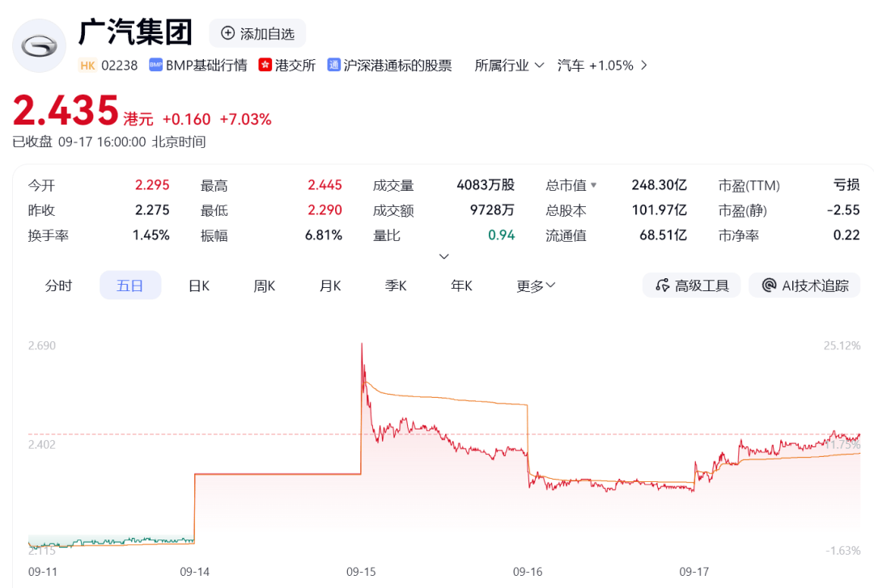The width and height of the screenshot is (874, 588).
Task: Select the 五日 chart tab
Action: 129,286
